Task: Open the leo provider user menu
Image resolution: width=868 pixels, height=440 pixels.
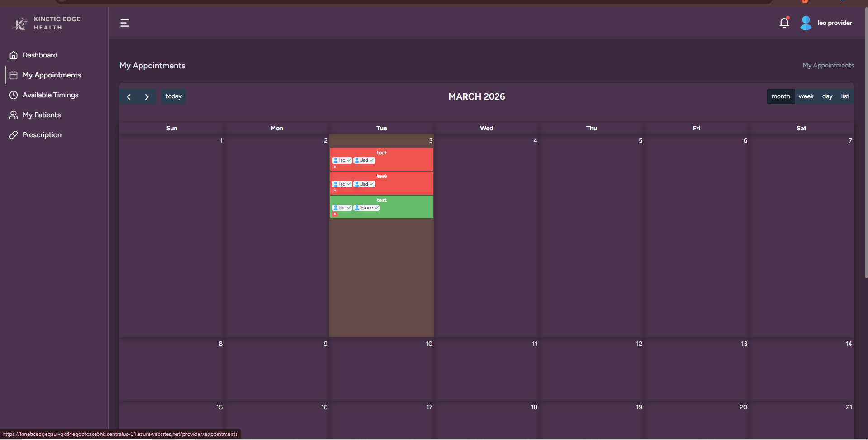Action: click(835, 23)
